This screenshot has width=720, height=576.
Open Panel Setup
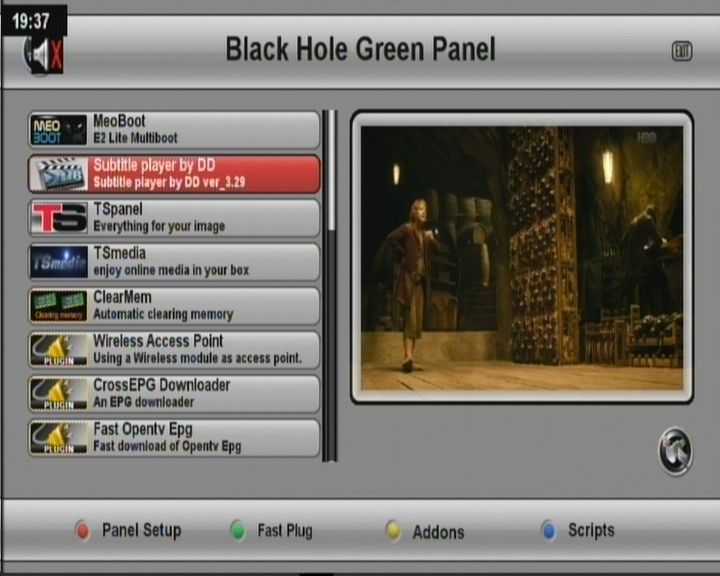(141, 530)
